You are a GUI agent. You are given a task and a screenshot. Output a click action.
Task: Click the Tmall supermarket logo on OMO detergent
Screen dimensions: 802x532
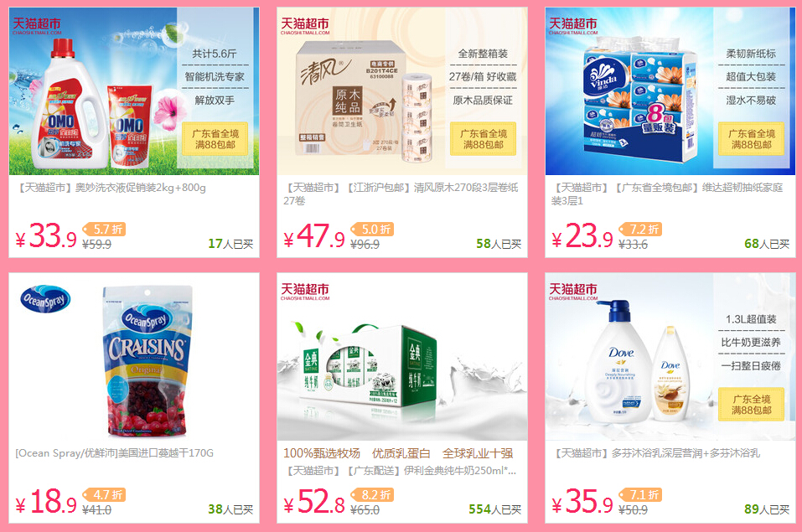pyautogui.click(x=37, y=26)
